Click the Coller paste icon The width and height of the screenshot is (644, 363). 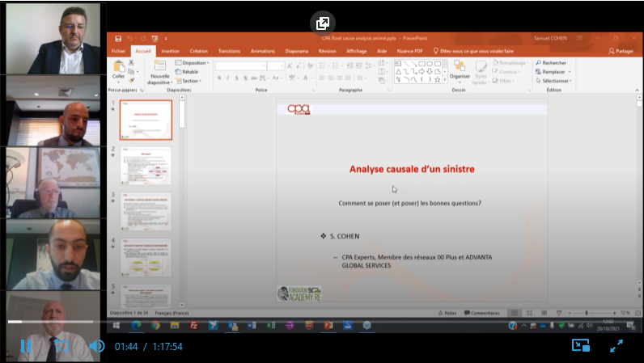pyautogui.click(x=119, y=70)
